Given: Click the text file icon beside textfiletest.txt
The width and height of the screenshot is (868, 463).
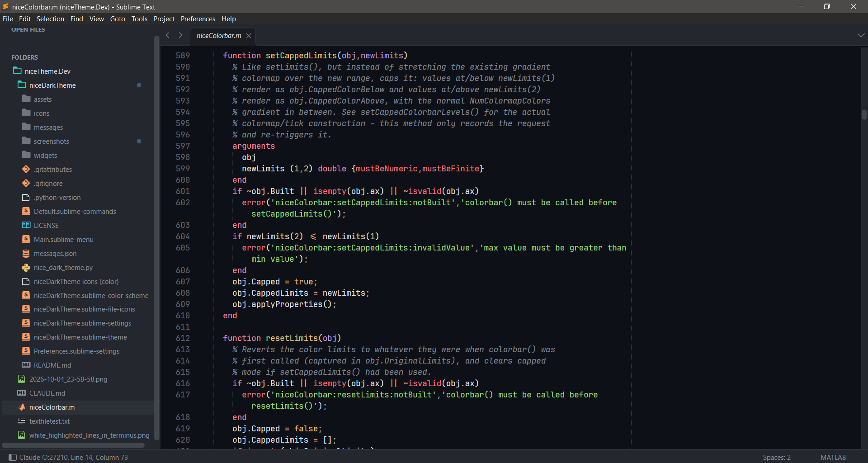Looking at the screenshot, I should (22, 421).
